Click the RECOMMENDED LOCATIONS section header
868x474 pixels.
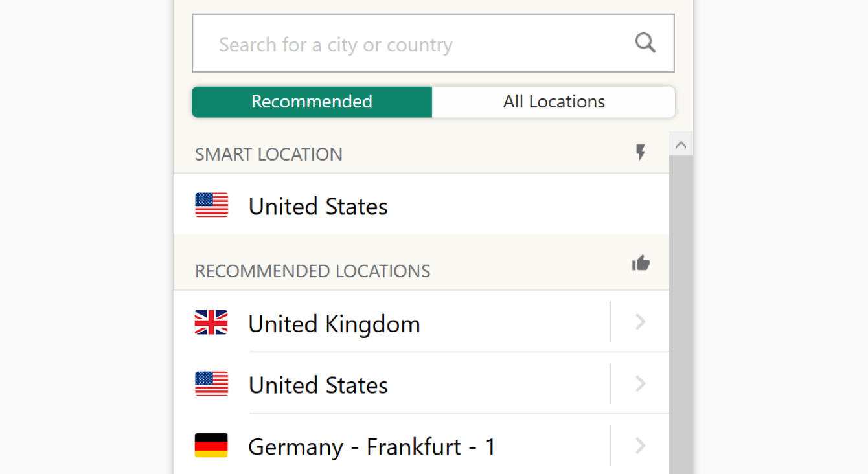312,271
